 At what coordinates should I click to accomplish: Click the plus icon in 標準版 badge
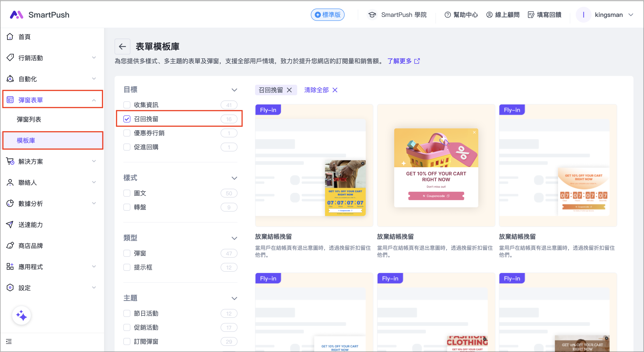pos(318,15)
